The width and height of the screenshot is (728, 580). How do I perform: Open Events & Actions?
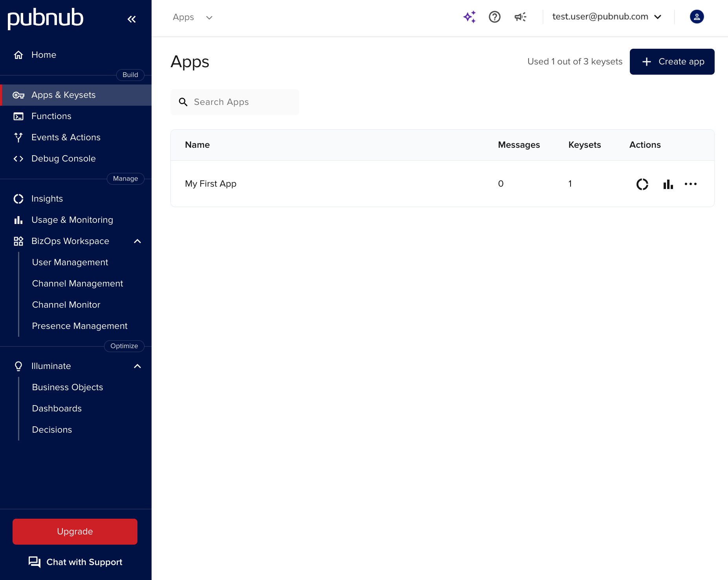coord(66,137)
